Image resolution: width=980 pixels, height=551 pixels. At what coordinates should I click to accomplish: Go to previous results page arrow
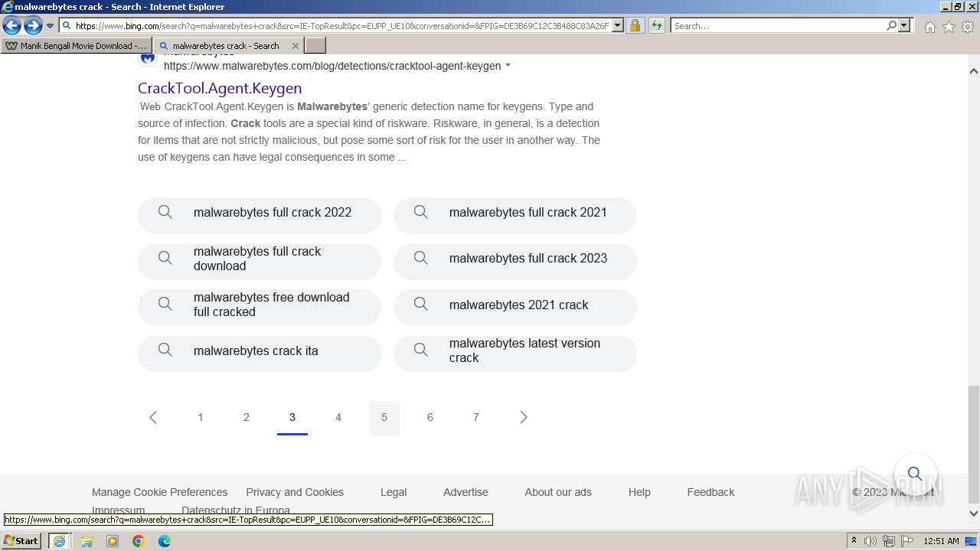[153, 417]
